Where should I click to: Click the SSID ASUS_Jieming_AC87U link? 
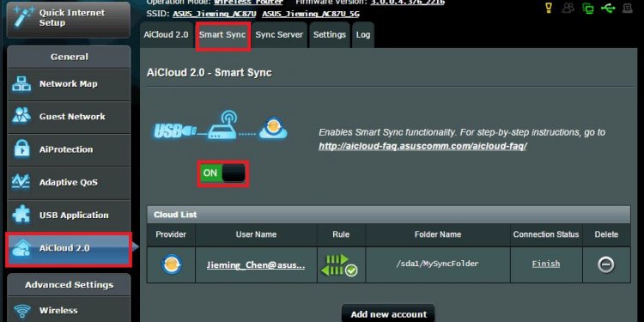click(216, 14)
